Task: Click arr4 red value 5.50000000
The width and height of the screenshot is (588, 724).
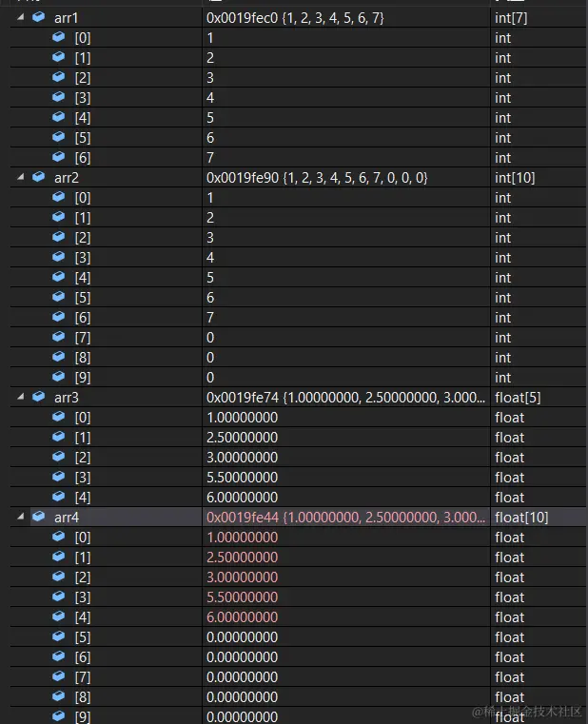Action: pyautogui.click(x=242, y=597)
